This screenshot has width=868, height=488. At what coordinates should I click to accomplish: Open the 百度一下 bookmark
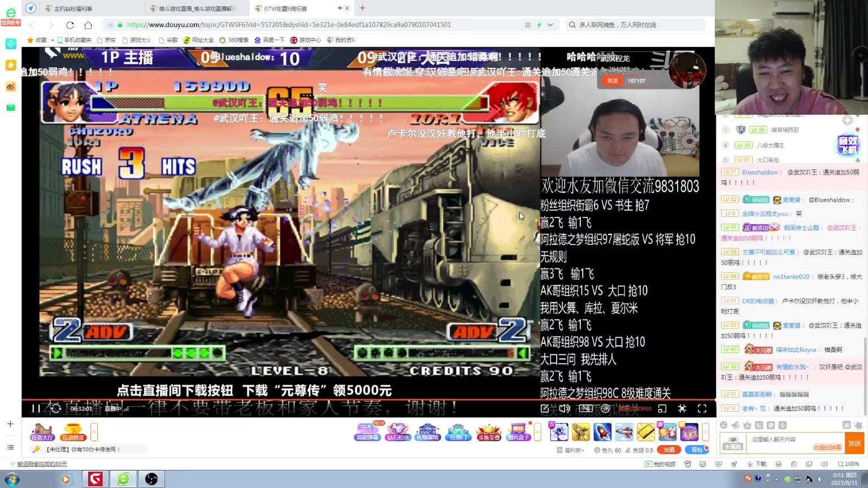coord(270,40)
